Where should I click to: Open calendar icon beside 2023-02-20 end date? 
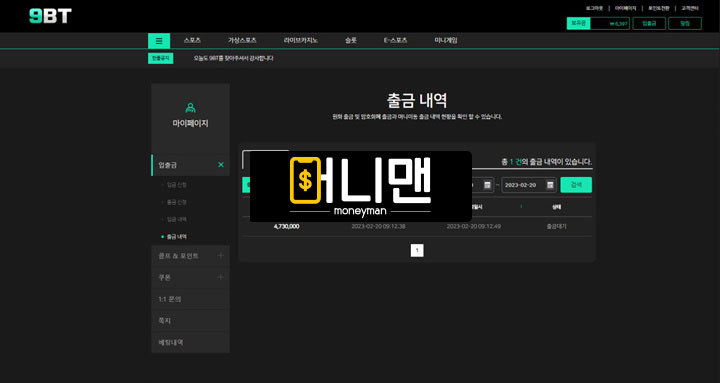(x=550, y=185)
